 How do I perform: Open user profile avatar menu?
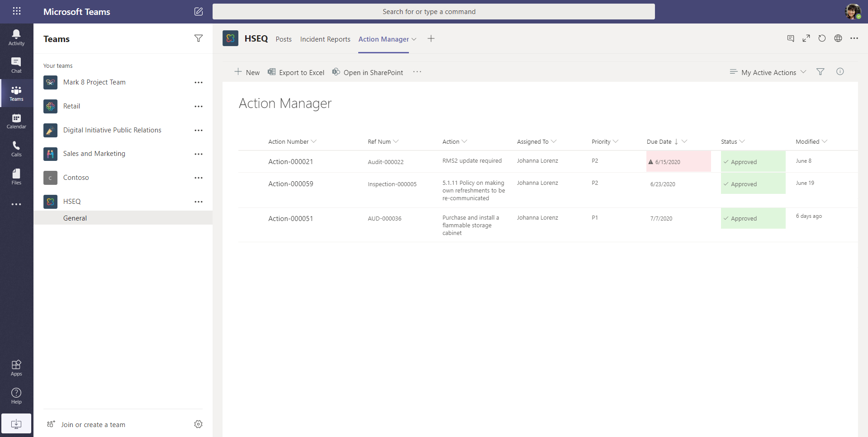click(x=853, y=11)
